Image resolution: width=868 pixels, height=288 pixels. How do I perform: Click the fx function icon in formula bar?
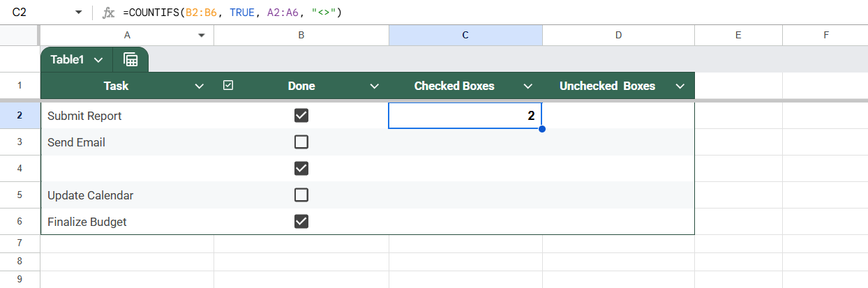tap(108, 13)
